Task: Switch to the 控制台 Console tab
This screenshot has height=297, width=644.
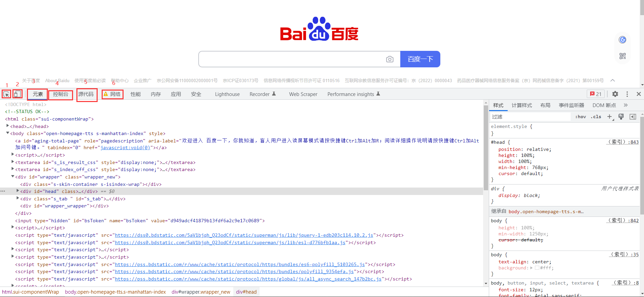Action: click(x=61, y=94)
